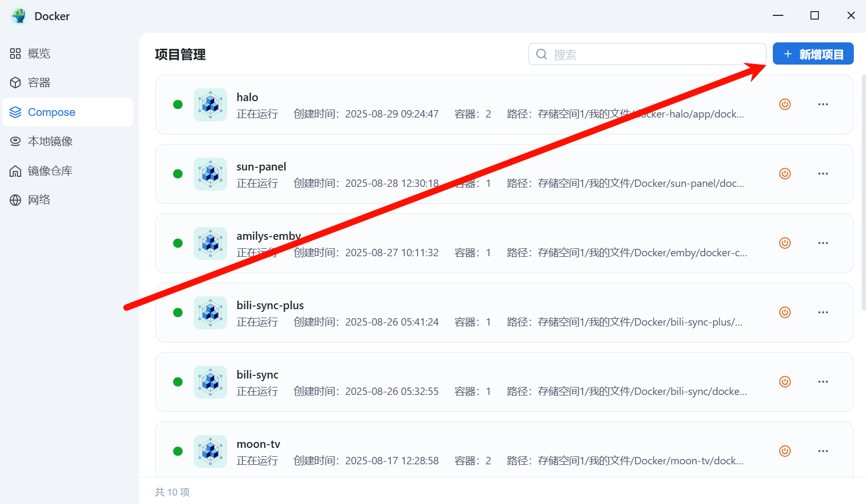Click the sun-panel project cube icon
866x504 pixels.
coord(210,174)
